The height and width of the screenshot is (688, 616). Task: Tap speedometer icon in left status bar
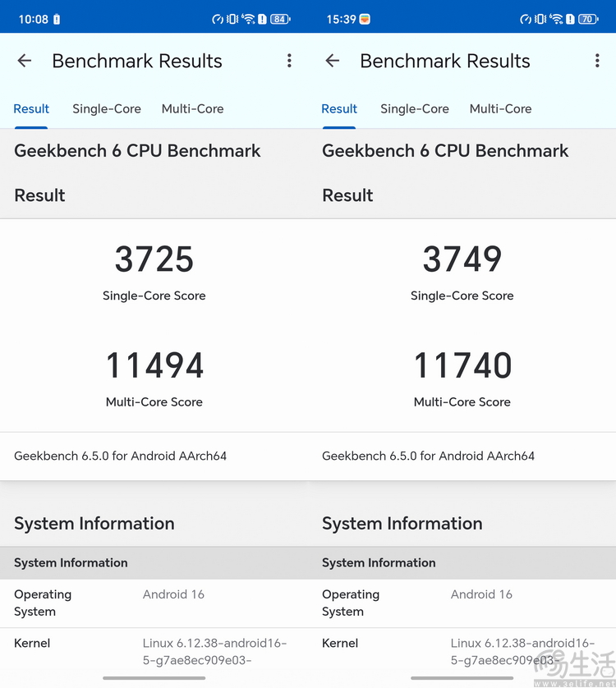coord(217,19)
